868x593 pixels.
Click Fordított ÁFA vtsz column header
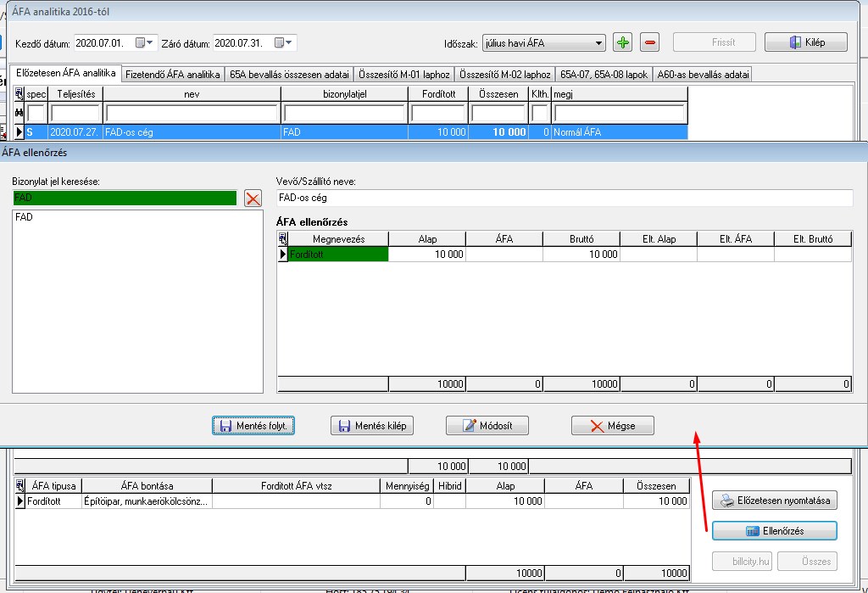pyautogui.click(x=296, y=486)
